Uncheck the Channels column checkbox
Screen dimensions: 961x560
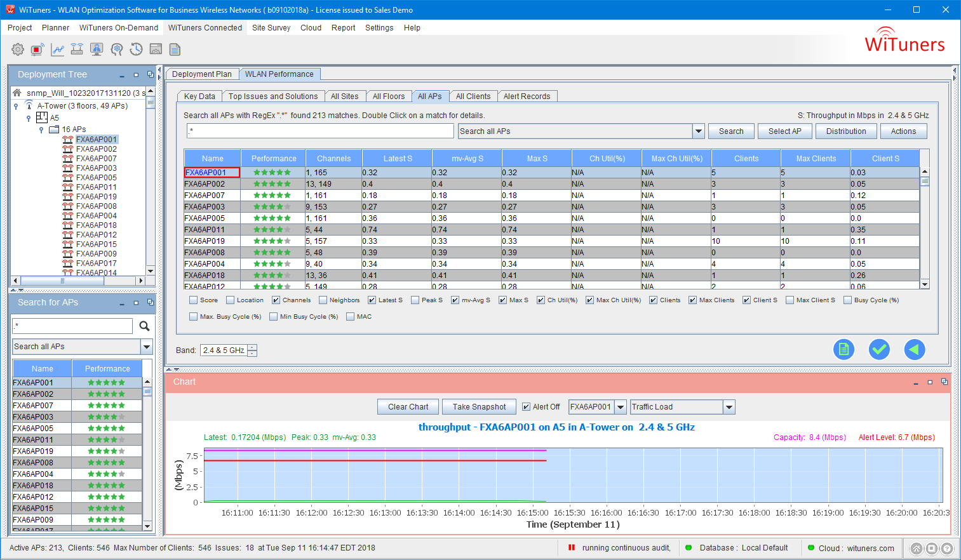(276, 300)
